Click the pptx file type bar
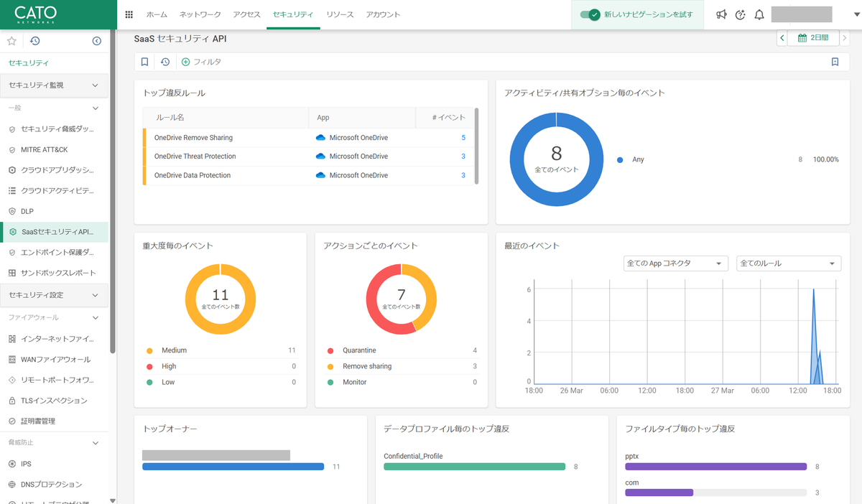862x504 pixels. point(716,467)
